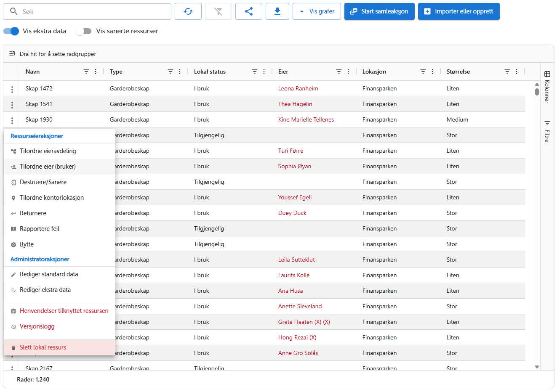This screenshot has width=557, height=392.
Task: Click the clear filters icon in the toolbar
Action: tap(218, 11)
